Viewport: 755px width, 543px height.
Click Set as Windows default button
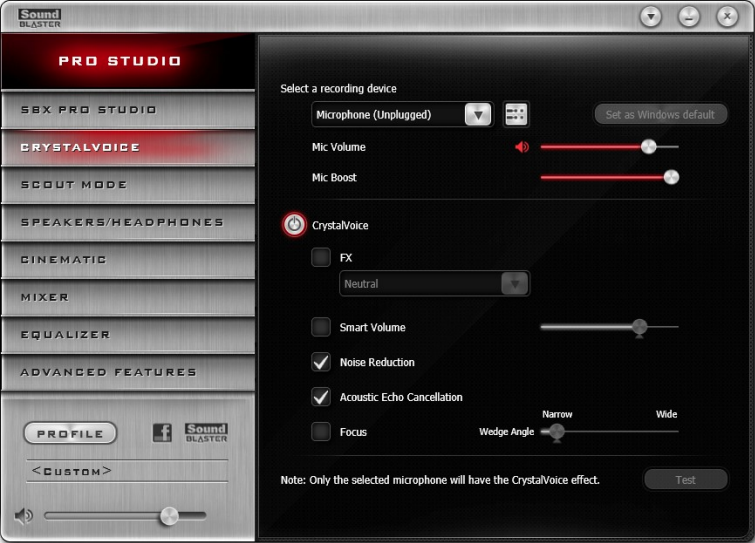[660, 115]
